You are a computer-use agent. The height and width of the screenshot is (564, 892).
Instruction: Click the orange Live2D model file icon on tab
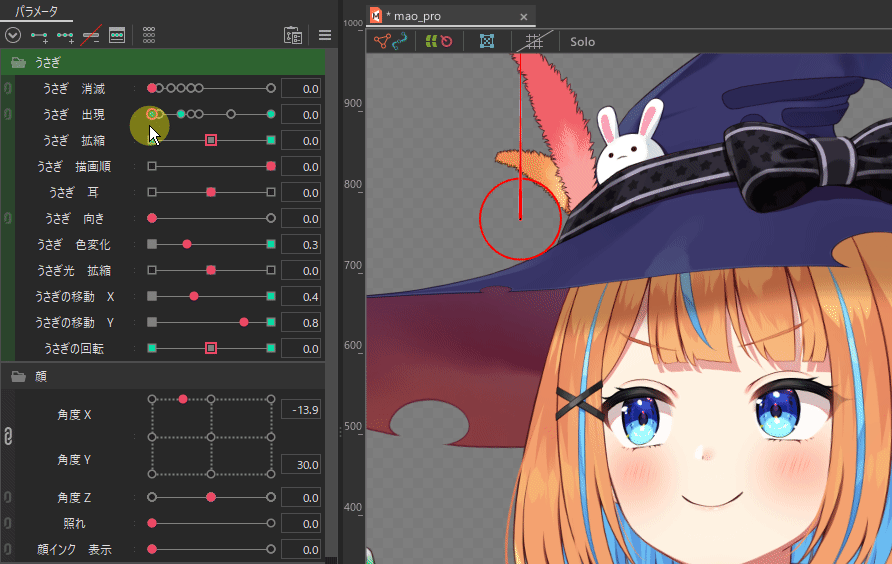click(x=376, y=15)
